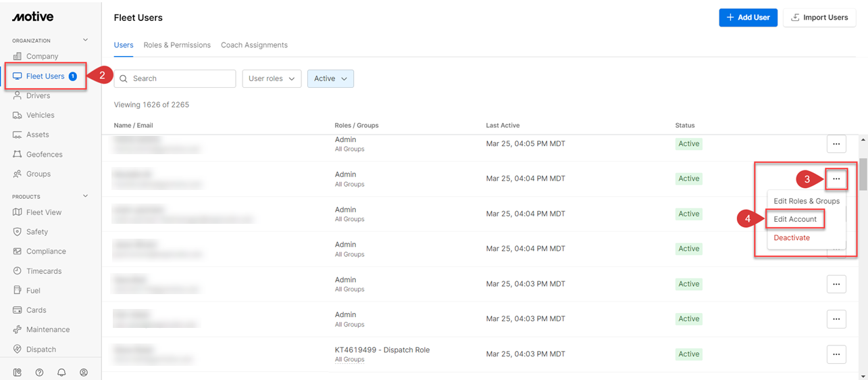Open the Cards product
This screenshot has height=380, width=868.
[36, 310]
